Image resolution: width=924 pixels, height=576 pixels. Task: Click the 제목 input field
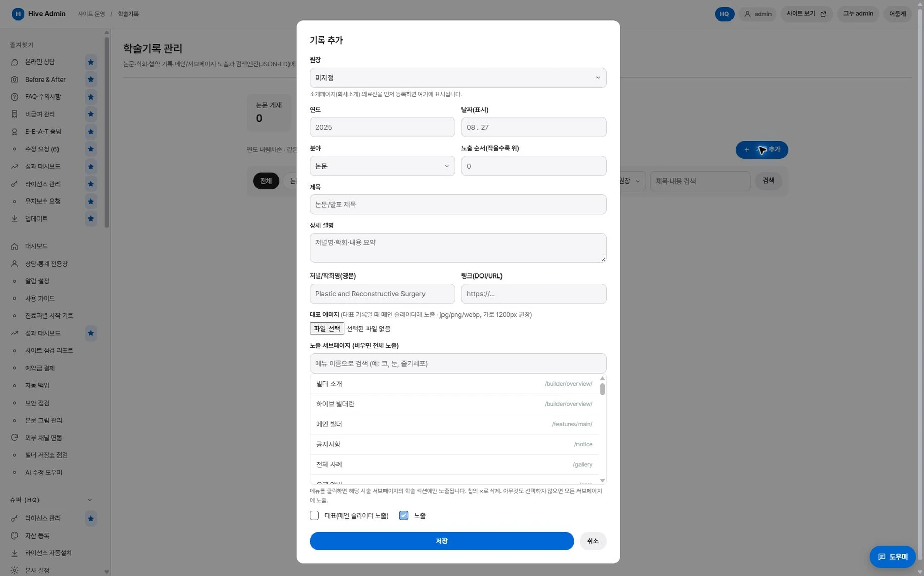tap(458, 205)
